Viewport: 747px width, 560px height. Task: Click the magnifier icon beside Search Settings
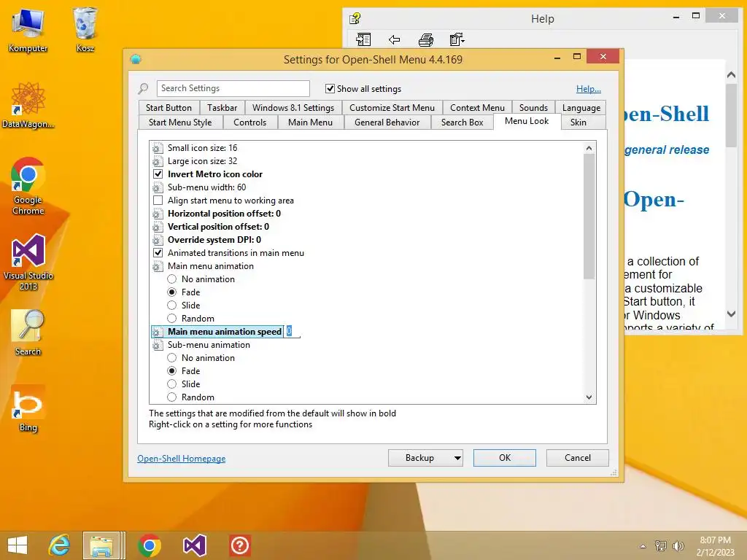[143, 88]
